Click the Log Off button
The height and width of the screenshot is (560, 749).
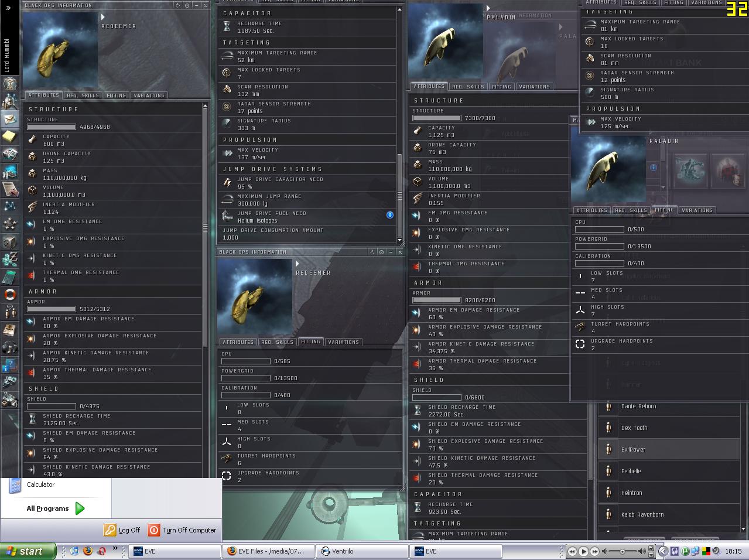tap(122, 530)
